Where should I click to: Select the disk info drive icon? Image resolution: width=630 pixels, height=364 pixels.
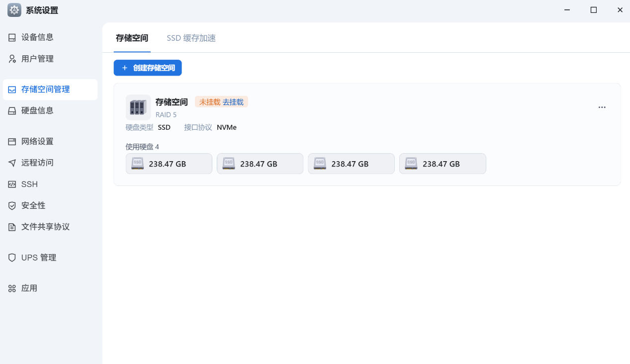[x=12, y=111]
